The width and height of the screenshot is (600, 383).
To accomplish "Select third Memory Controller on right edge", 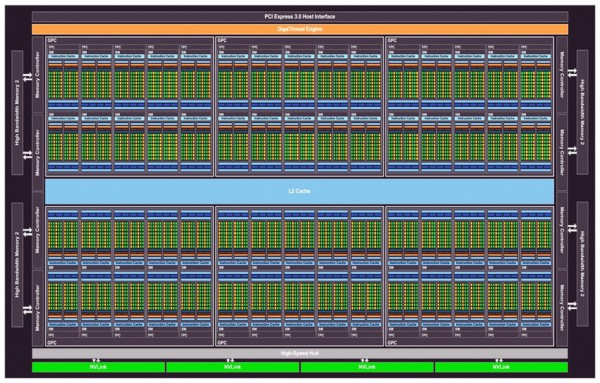I will click(x=562, y=230).
